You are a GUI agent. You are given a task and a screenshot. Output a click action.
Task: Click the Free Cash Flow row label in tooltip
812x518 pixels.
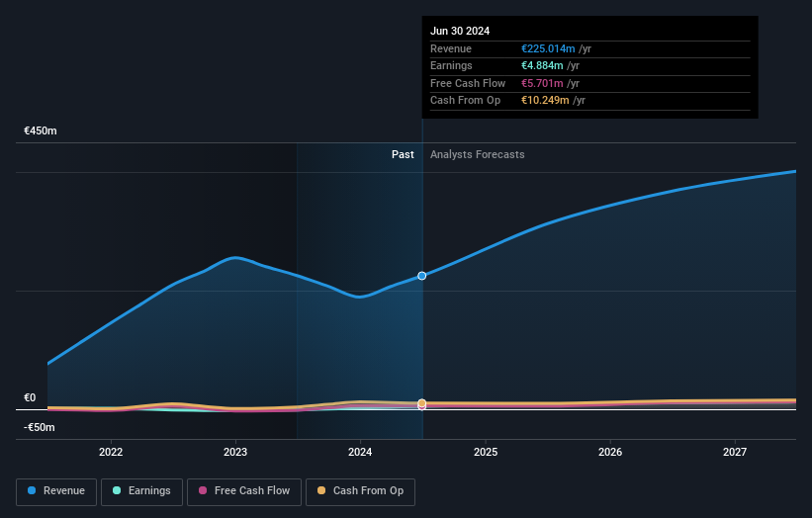[468, 83]
